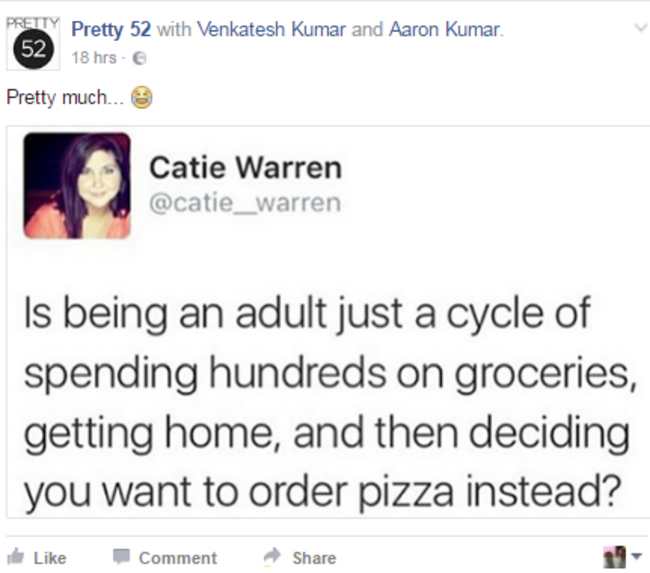
Task: Click the Catie Warren name
Action: click(x=245, y=168)
